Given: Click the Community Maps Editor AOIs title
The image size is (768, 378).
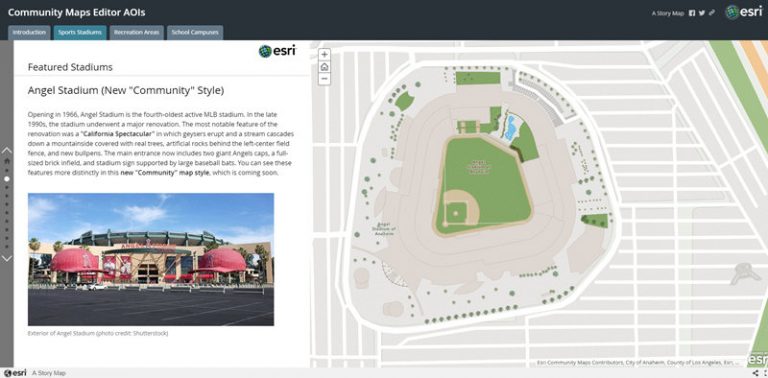Looking at the screenshot, I should tap(76, 13).
